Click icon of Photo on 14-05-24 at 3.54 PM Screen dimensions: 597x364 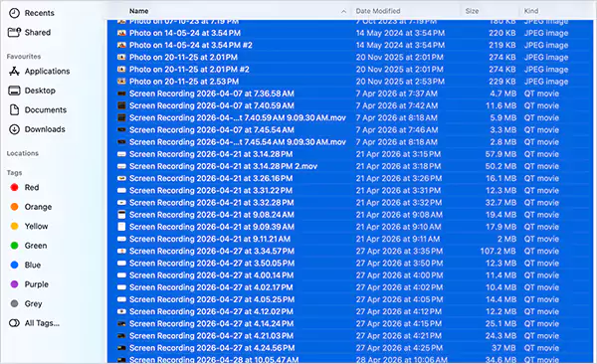pyautogui.click(x=121, y=33)
